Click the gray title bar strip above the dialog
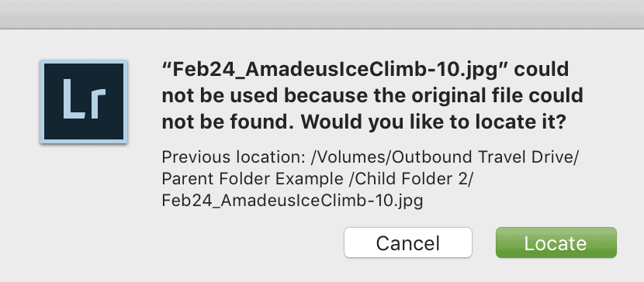Screen dimensions: 644x282 coord(322,14)
